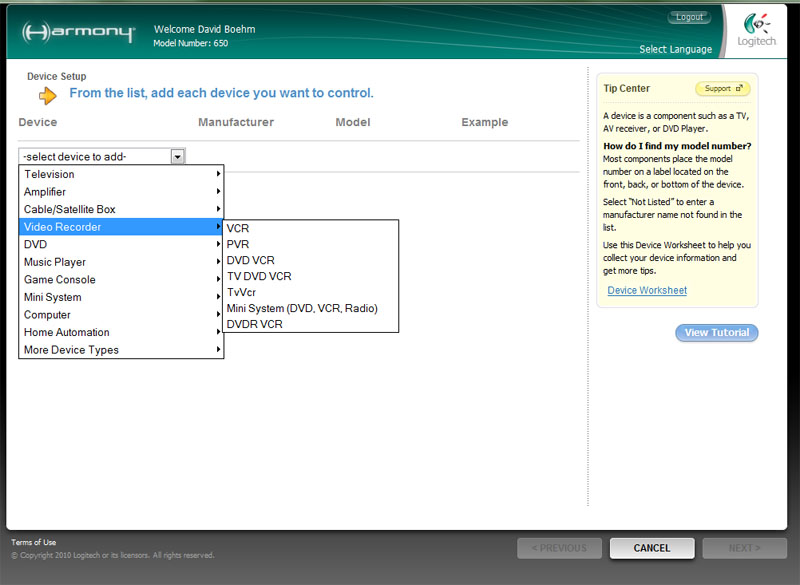Viewport: 800px width, 585px height.
Task: Open the Device Worksheet link
Action: click(x=647, y=291)
